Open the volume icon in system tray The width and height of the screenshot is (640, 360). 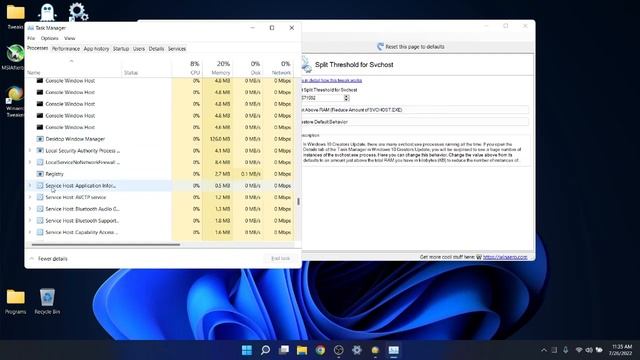[x=589, y=350]
